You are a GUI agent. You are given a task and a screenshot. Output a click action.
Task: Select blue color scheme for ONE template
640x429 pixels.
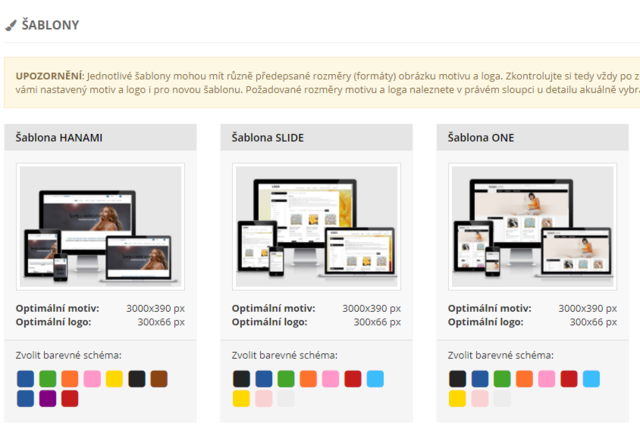[x=480, y=379]
